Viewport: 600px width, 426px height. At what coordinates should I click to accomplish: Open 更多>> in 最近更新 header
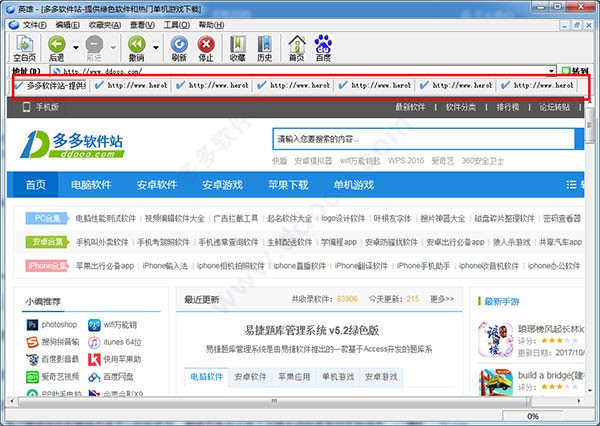(x=442, y=299)
